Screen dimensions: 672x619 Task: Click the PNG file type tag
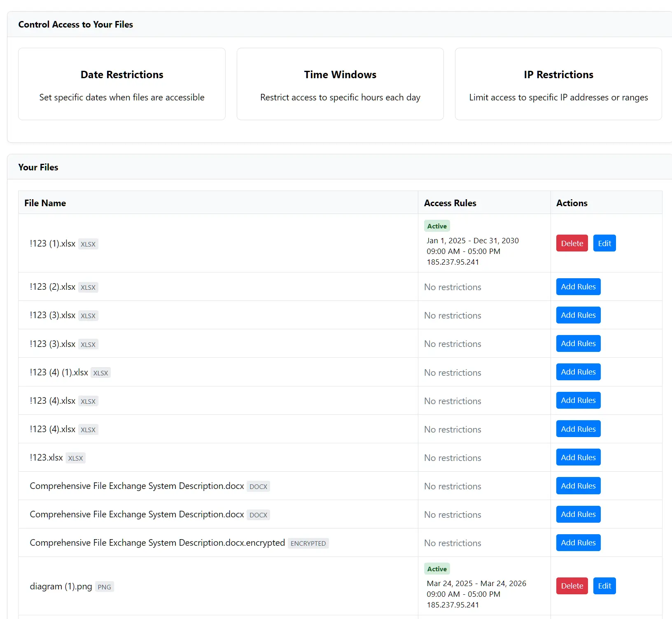point(104,587)
